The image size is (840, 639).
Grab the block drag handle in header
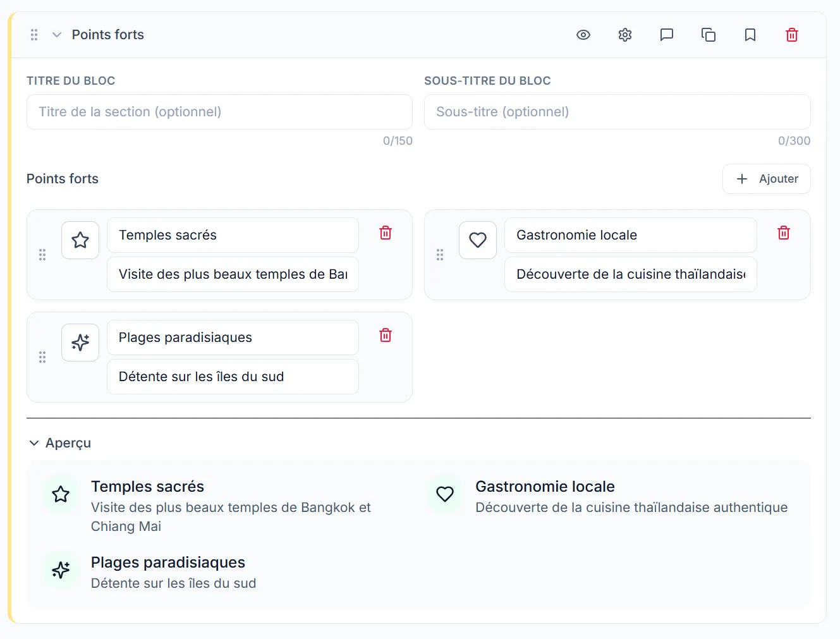tap(34, 35)
